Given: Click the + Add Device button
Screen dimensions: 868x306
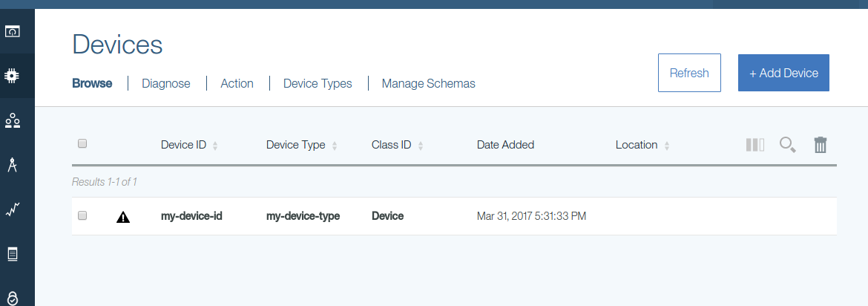Looking at the screenshot, I should [x=783, y=73].
